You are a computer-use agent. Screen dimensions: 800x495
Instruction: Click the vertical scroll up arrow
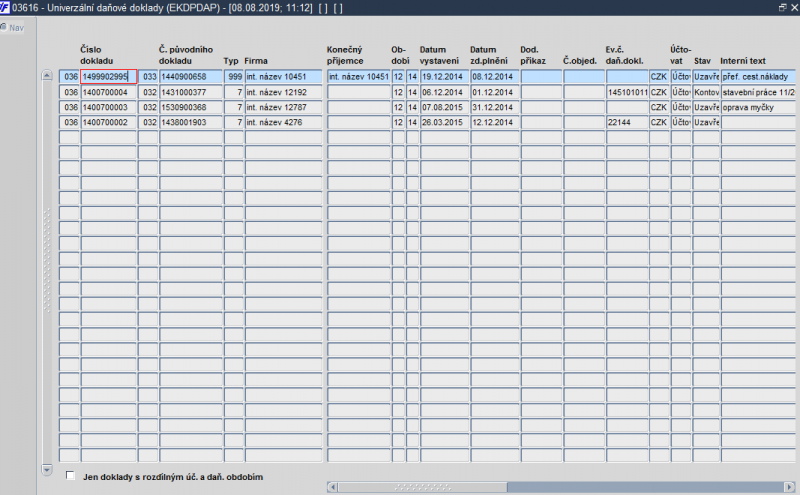(47, 76)
